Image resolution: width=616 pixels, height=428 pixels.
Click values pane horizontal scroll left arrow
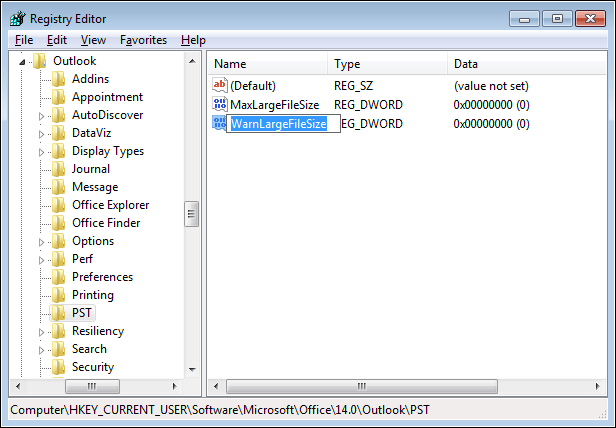tap(216, 386)
